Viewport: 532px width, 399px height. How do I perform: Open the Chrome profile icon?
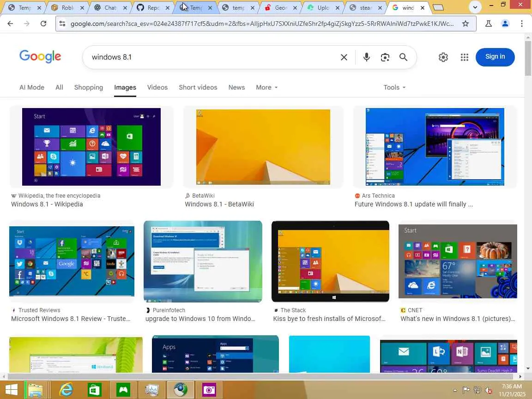(505, 24)
